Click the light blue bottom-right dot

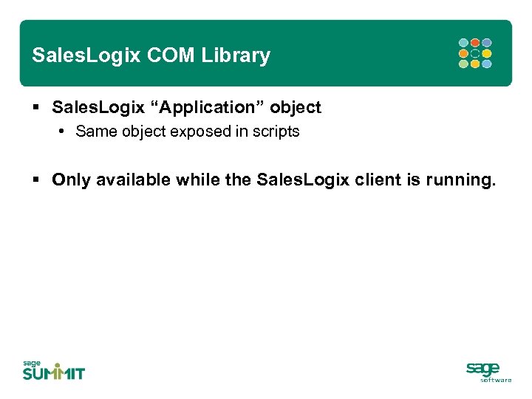[x=487, y=64]
